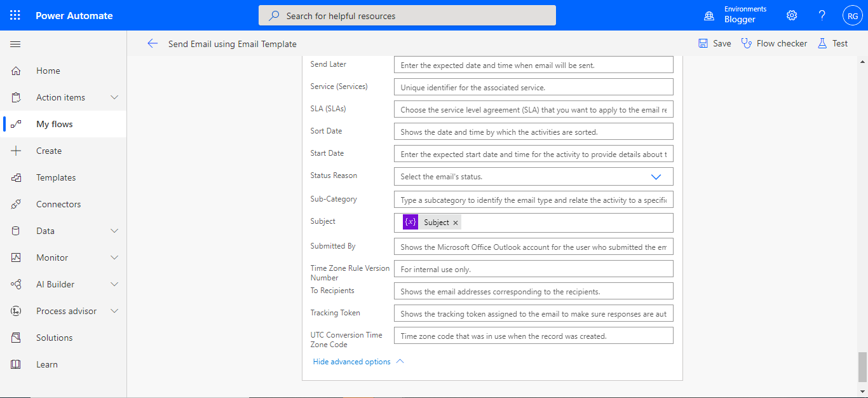868x398 pixels.
Task: Open the Status Reason dropdown
Action: click(x=656, y=176)
